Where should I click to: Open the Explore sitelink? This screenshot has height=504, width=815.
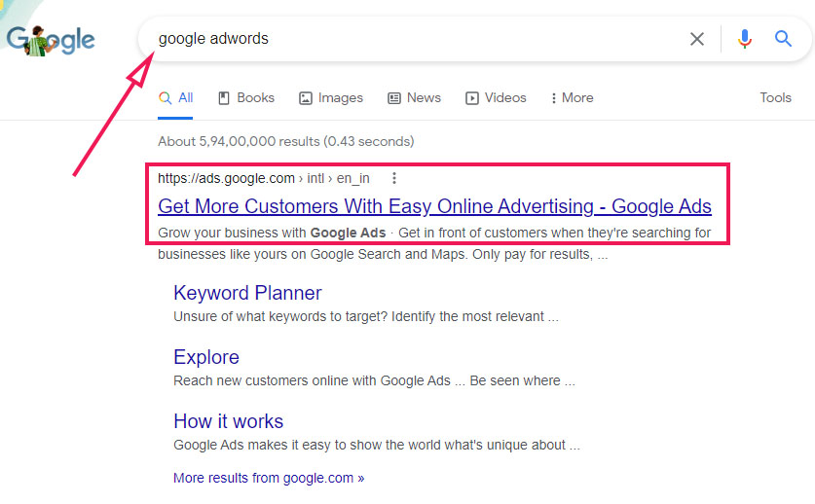tap(206, 357)
